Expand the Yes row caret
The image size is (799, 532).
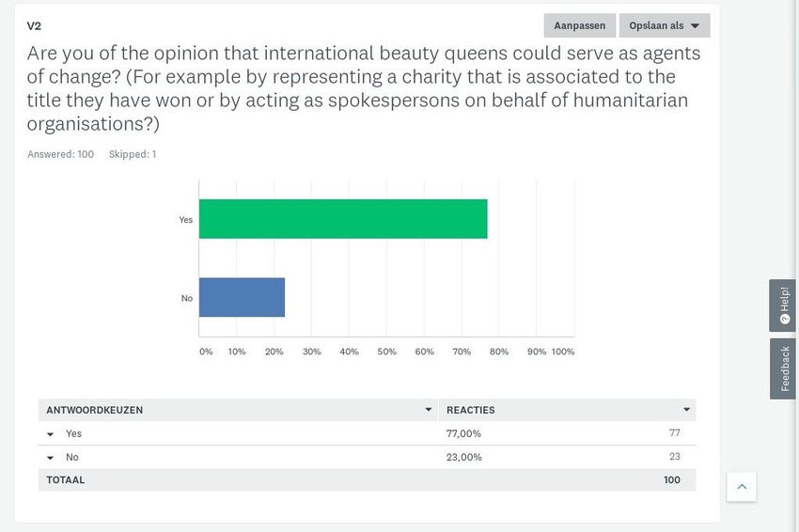[x=51, y=434]
